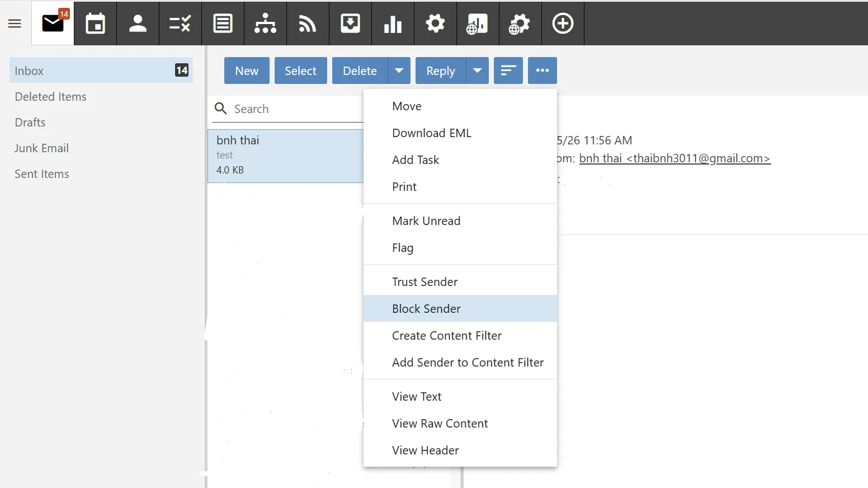Open the Drafts folder
This screenshot has width=868, height=488.
(101, 123)
